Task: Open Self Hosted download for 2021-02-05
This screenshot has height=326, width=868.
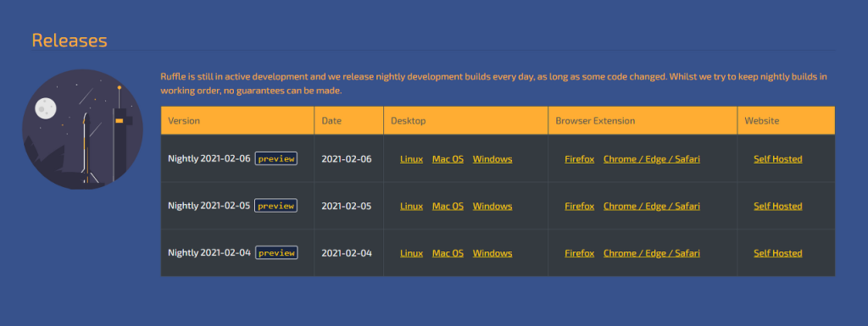Action: pos(778,206)
